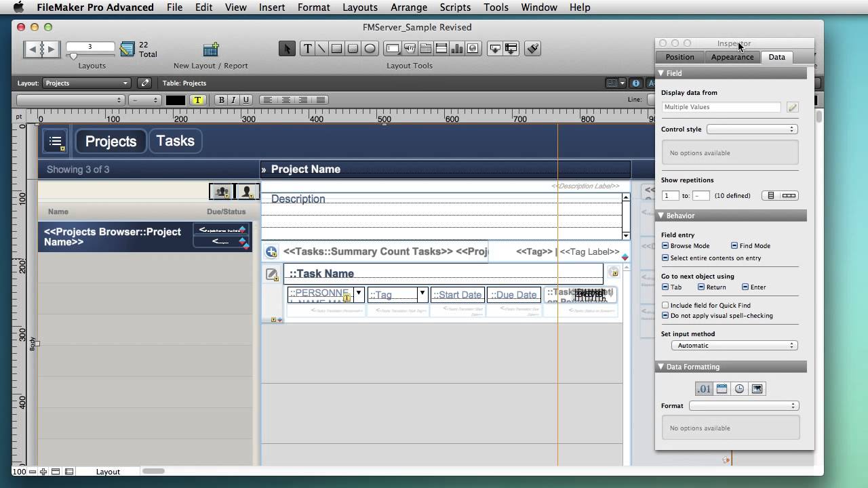Viewport: 868px width, 488px height.
Task: Click the Tasks button in layout header
Action: pyautogui.click(x=175, y=141)
